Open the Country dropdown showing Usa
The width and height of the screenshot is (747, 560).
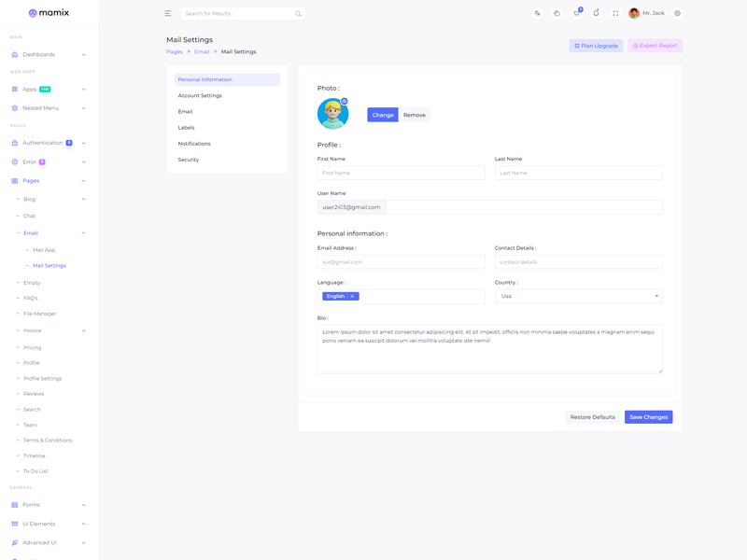(578, 296)
